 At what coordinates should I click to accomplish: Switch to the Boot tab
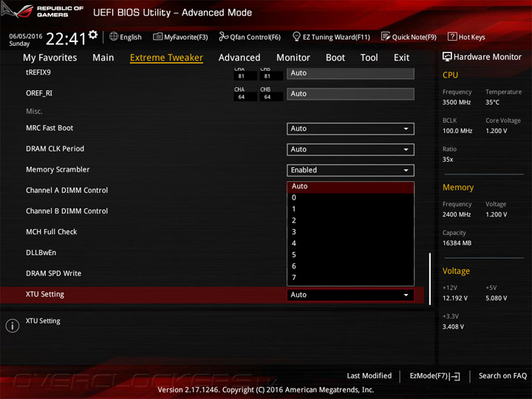335,58
